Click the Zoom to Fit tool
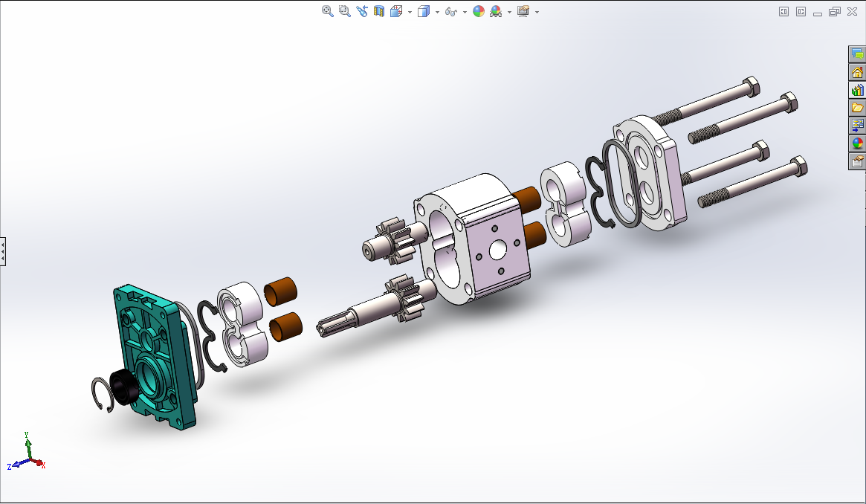The width and height of the screenshot is (866, 504). point(327,11)
